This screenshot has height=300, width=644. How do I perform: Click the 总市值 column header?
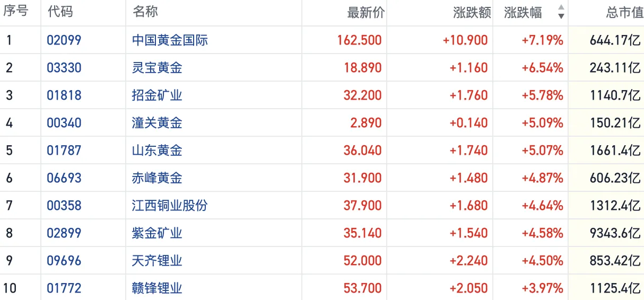pyautogui.click(x=624, y=13)
